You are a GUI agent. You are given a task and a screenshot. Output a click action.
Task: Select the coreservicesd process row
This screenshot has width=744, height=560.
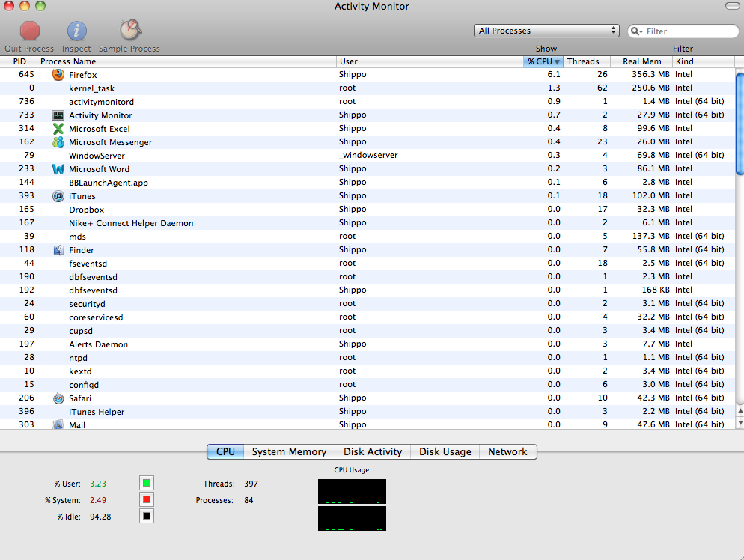(x=368, y=317)
